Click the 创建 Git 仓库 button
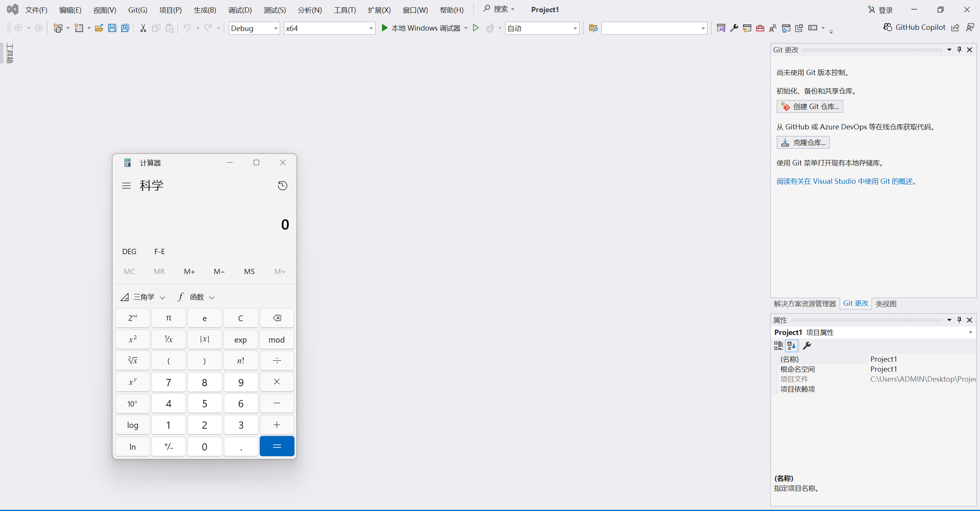This screenshot has height=511, width=980. [810, 106]
